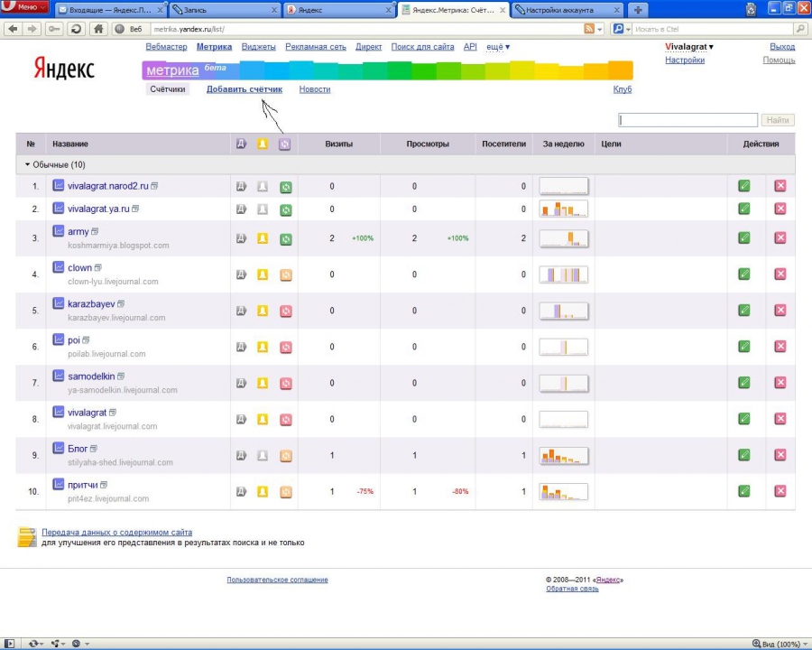Viewport: 812px width, 650px height.
Task: Click the metrika.yandex.ru address bar
Action: point(368,29)
